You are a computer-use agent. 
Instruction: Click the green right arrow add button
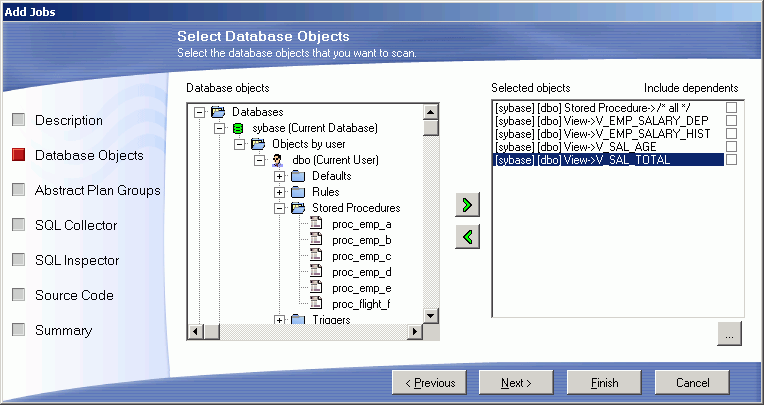click(467, 205)
